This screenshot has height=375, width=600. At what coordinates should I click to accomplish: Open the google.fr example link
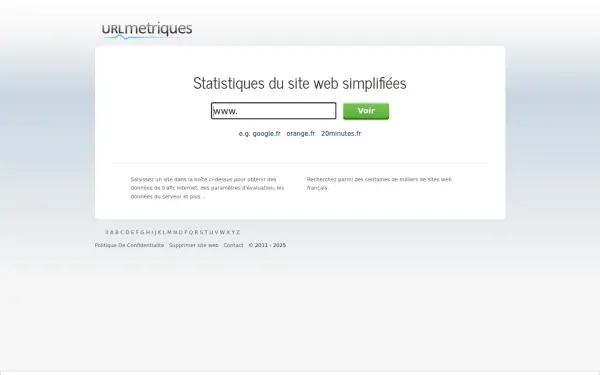click(266, 134)
